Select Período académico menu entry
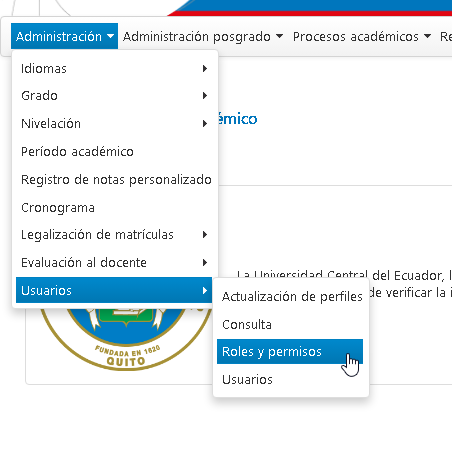 click(x=114, y=152)
